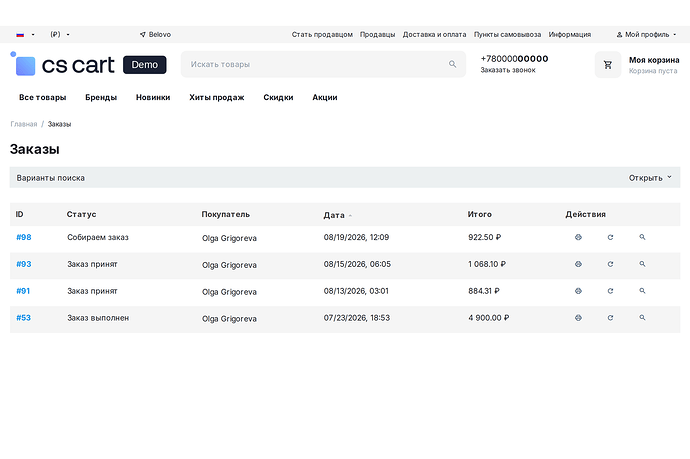Open the Продавцы link
Screen dimensions: 690x459
[378, 34]
